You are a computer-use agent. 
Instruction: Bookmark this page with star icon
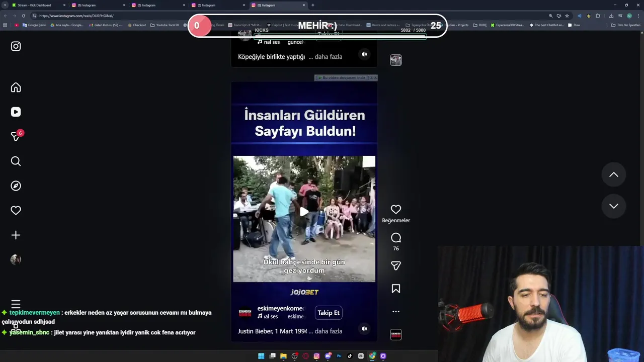pyautogui.click(x=567, y=16)
